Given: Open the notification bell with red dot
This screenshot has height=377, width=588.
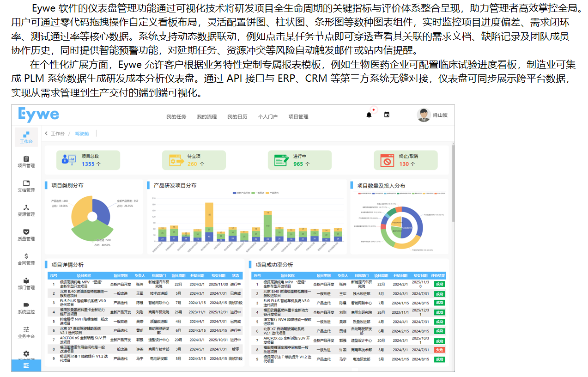Looking at the screenshot, I should 369,115.
